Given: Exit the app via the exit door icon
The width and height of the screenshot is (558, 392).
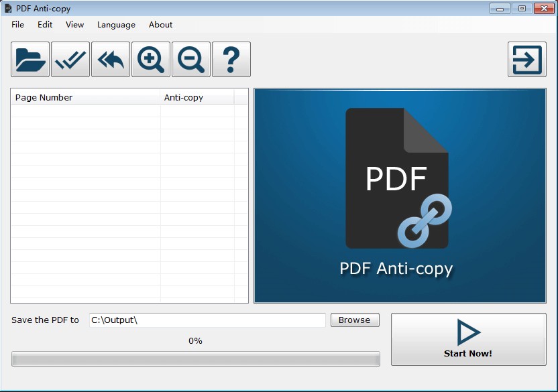Looking at the screenshot, I should tap(526, 59).
